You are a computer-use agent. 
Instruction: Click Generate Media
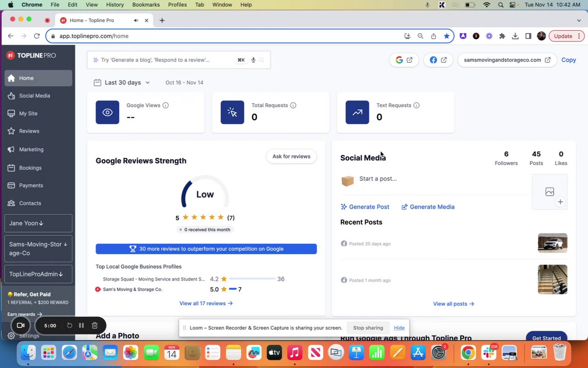point(428,207)
